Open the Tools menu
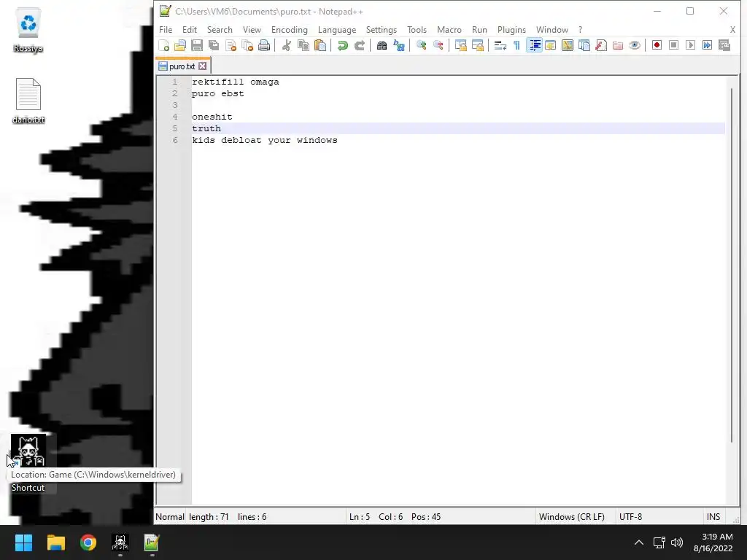This screenshot has width=747, height=560. click(417, 29)
